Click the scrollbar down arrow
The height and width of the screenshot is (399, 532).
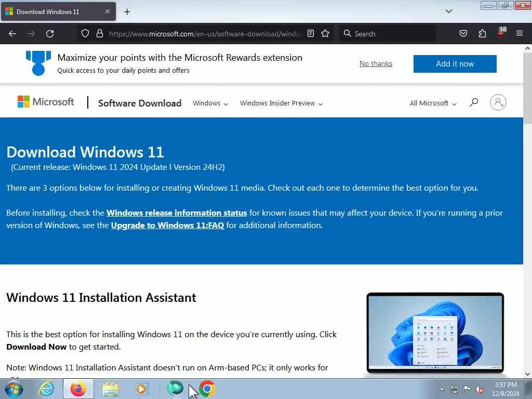pyautogui.click(x=527, y=374)
